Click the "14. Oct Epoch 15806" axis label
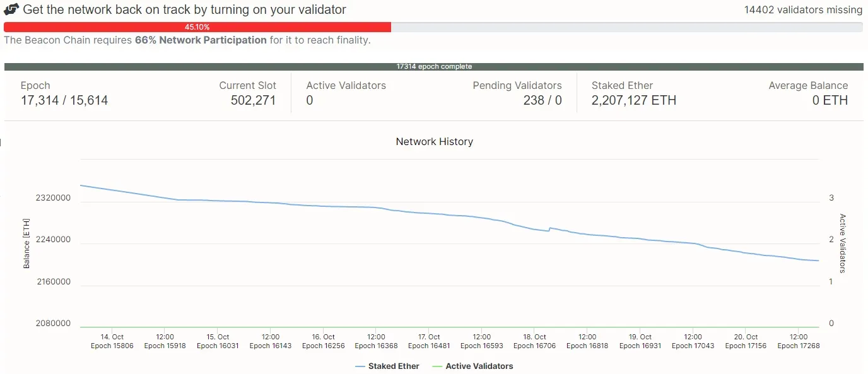This screenshot has height=374, width=868. [x=112, y=341]
